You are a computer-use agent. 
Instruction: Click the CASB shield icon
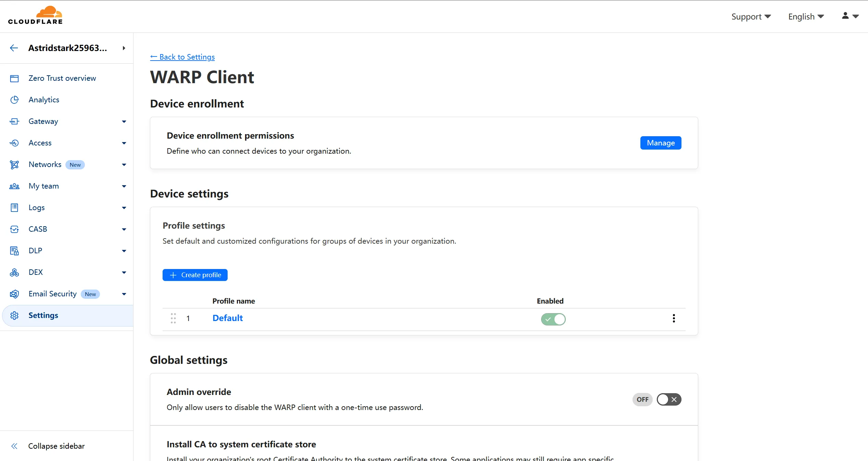click(14, 229)
